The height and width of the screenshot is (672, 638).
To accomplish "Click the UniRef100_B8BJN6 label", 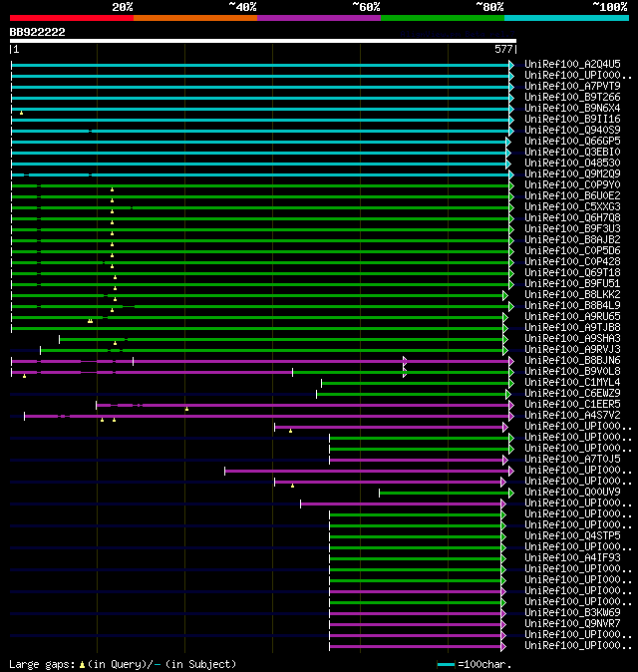I will pos(572,361).
